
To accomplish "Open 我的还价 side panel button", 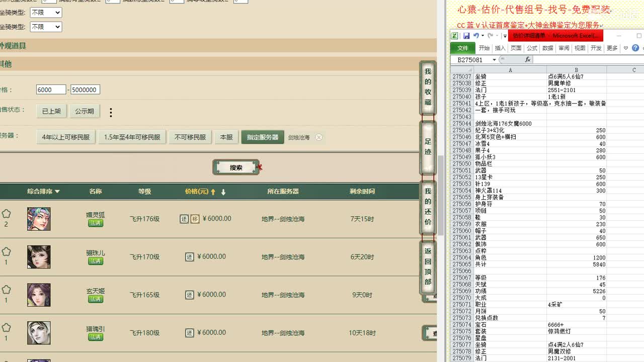I will [x=428, y=207].
